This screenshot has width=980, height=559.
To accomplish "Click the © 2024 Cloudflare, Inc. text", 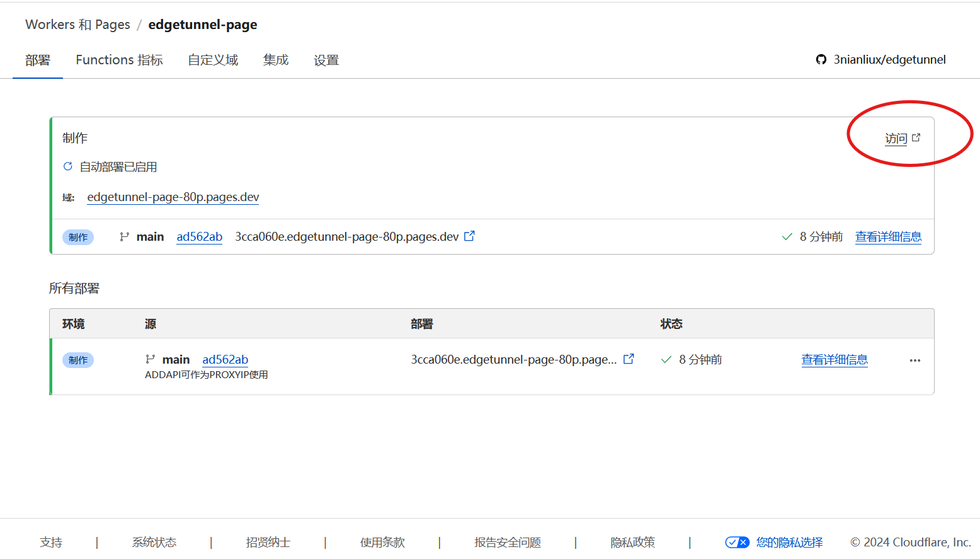I will pos(911,542).
